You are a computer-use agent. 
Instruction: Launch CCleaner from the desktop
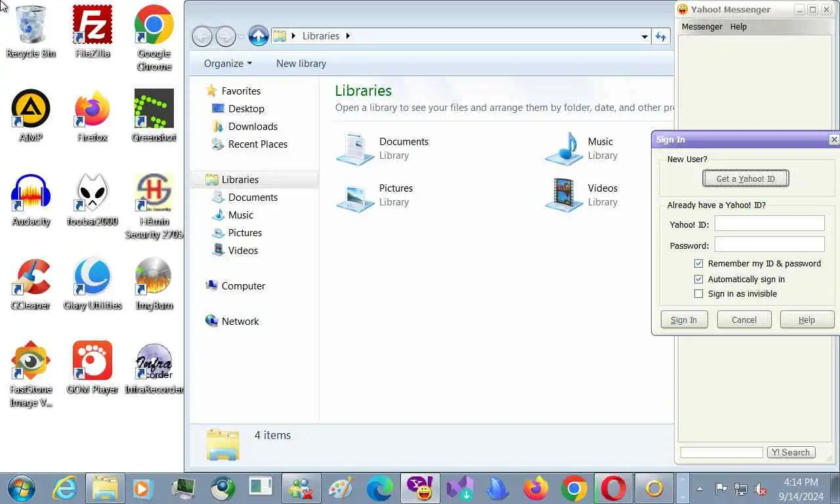30,283
